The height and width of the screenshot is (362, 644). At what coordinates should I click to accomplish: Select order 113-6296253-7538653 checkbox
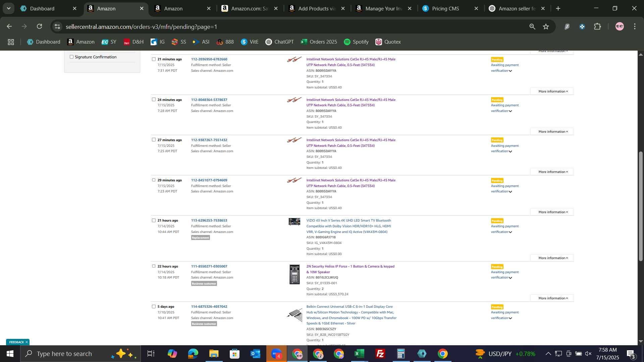point(154,220)
